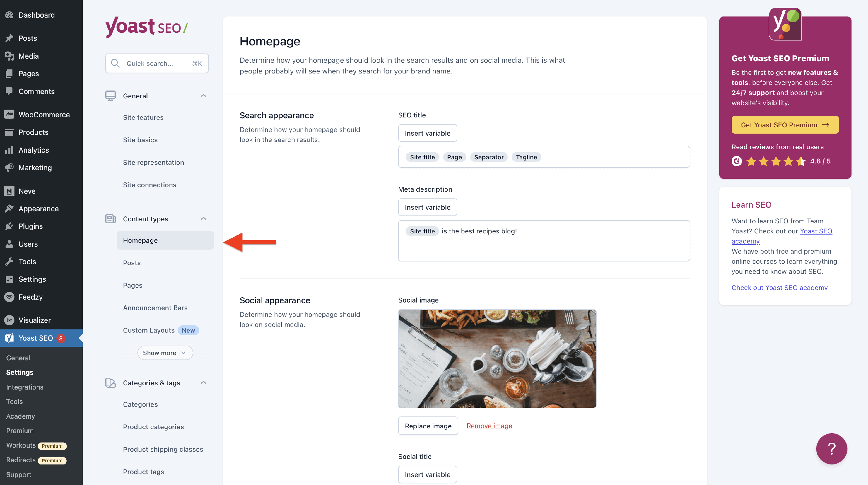Click the social image thumbnail
The image size is (868, 485).
tap(497, 359)
